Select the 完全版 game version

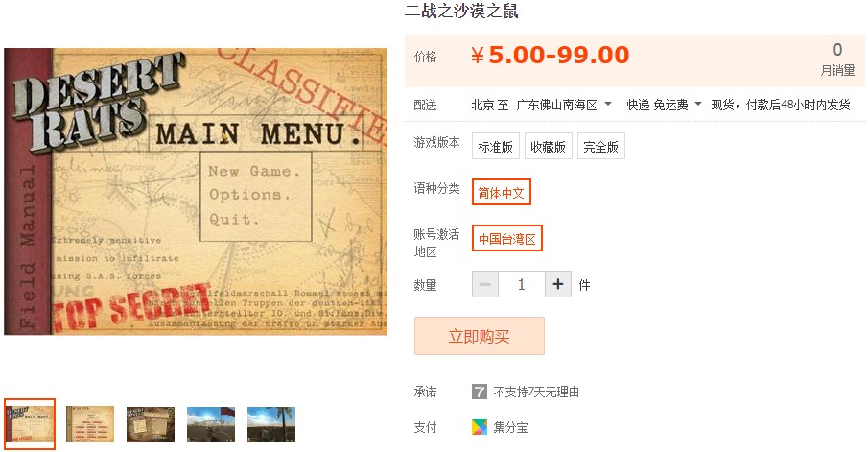600,146
